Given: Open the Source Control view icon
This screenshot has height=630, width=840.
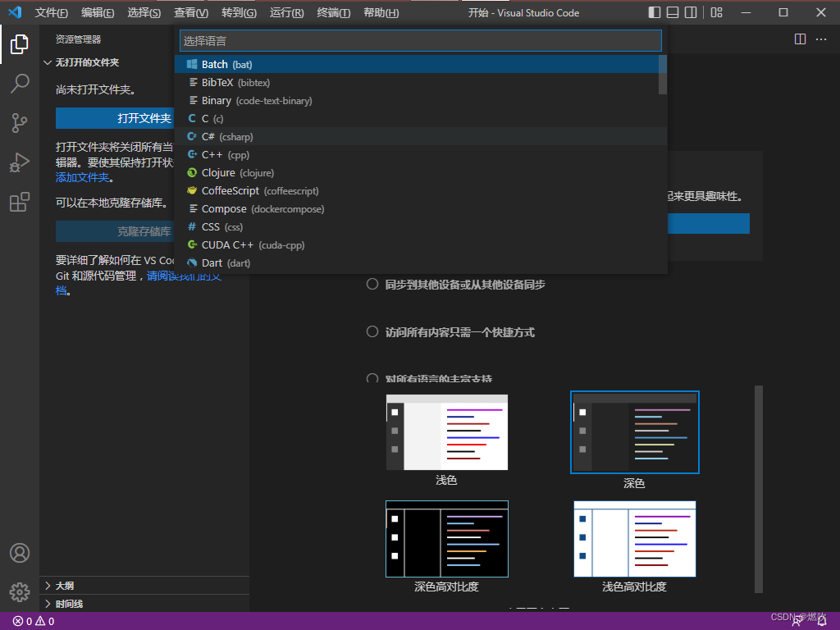Looking at the screenshot, I should [20, 123].
